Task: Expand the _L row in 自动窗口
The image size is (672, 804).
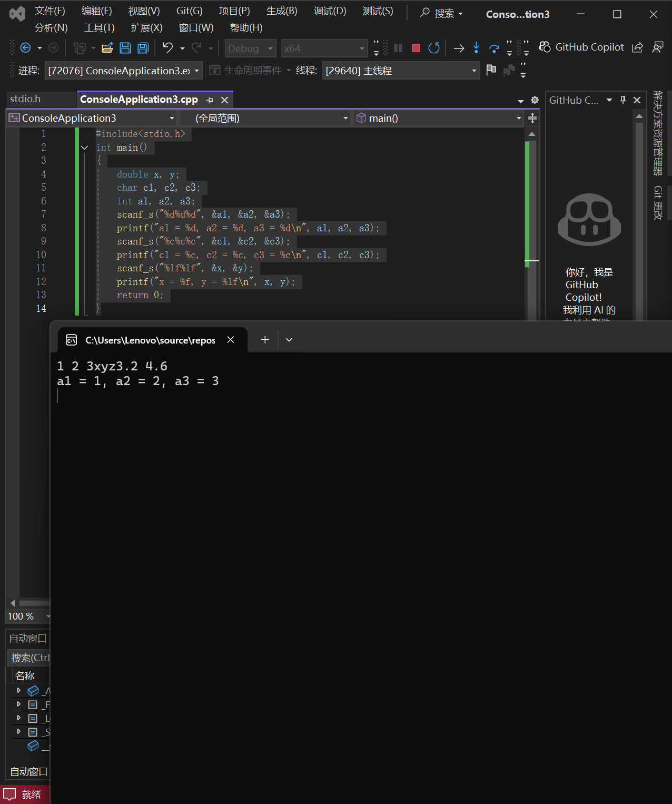Action: [19, 718]
